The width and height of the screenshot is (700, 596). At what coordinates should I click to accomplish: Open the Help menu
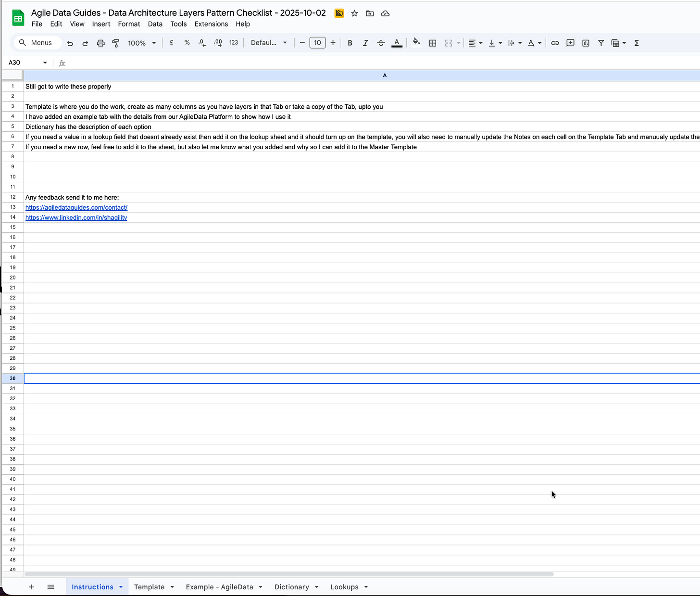click(243, 24)
